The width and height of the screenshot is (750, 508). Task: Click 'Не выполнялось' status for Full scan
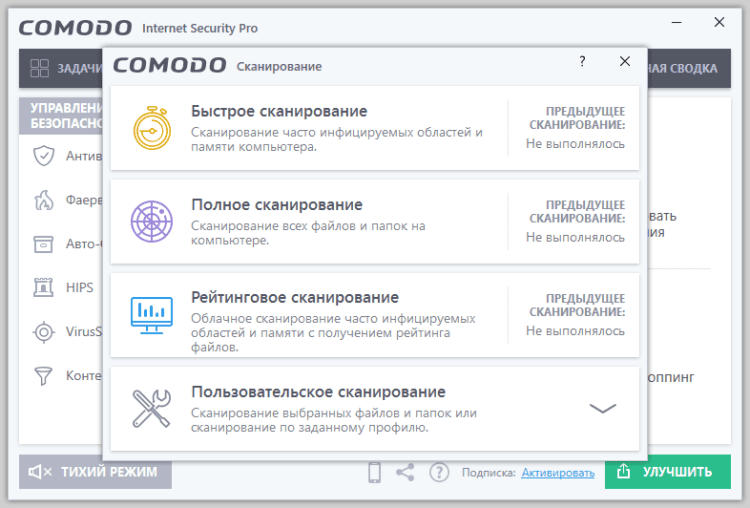click(x=575, y=237)
